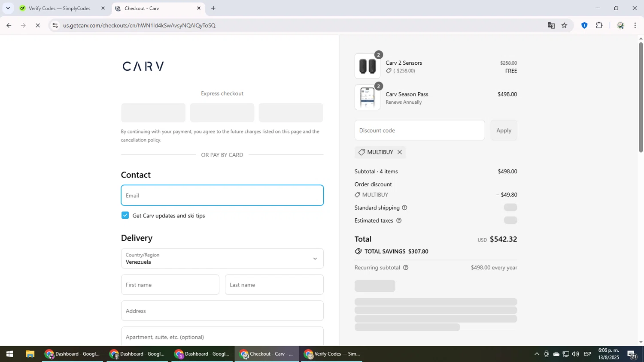Click the Address field

point(222,311)
